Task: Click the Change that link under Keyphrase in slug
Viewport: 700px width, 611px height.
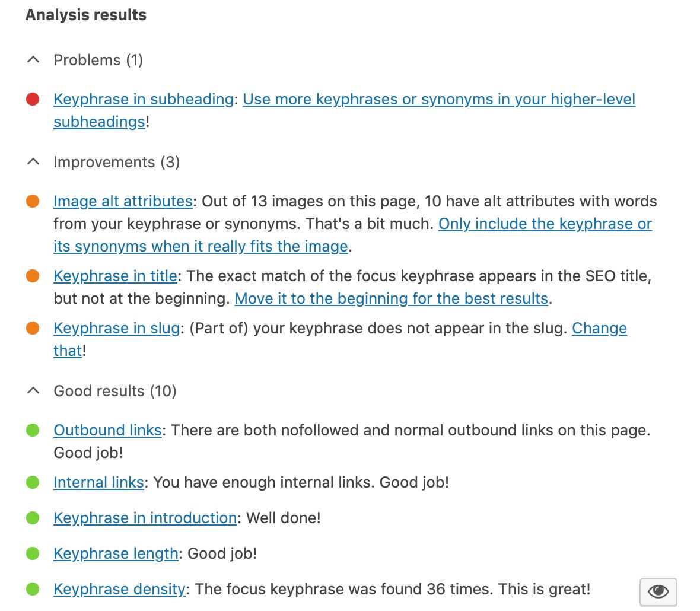Action: pyautogui.click(x=599, y=328)
